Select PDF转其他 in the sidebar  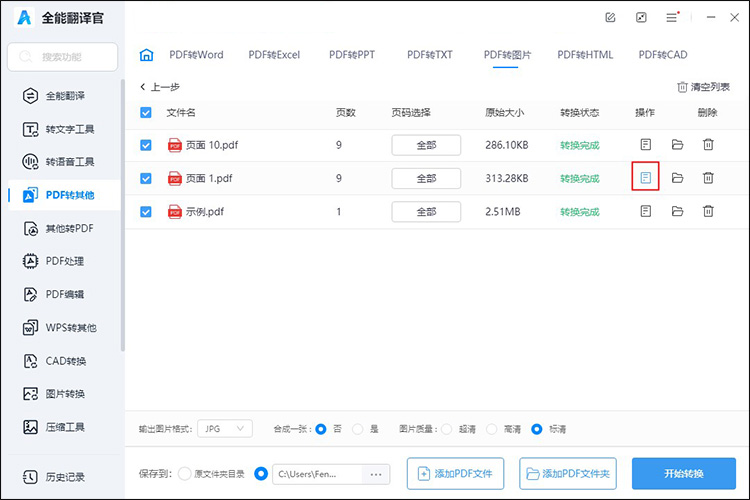(62, 195)
